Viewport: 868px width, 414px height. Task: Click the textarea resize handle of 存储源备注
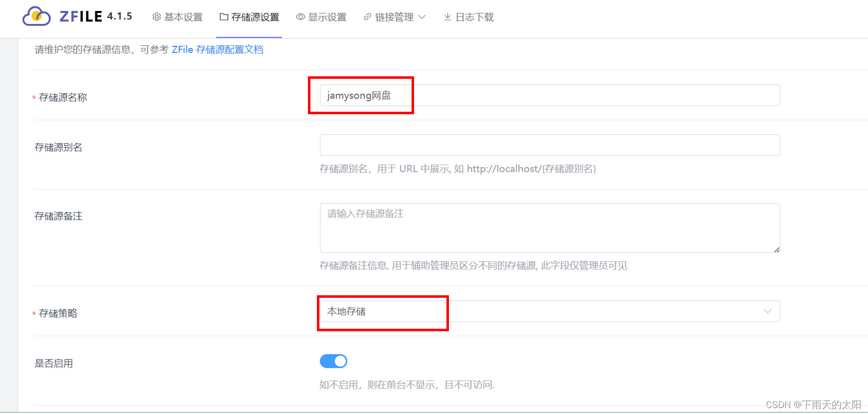tap(776, 249)
